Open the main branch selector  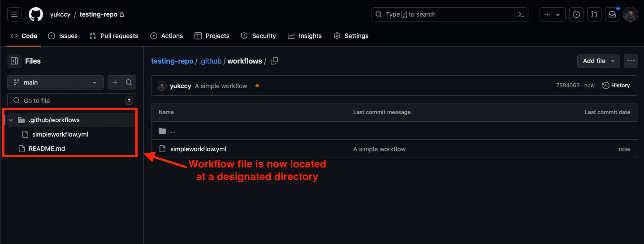56,82
